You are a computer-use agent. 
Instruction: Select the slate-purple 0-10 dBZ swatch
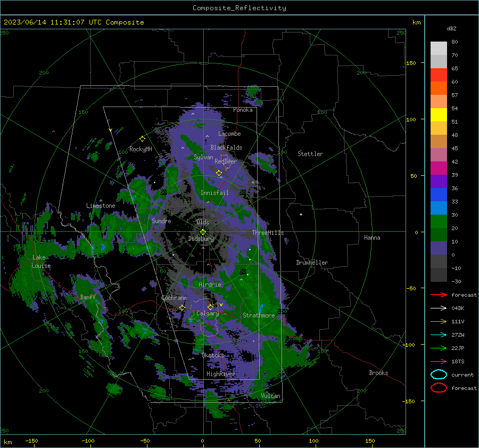[x=439, y=248]
